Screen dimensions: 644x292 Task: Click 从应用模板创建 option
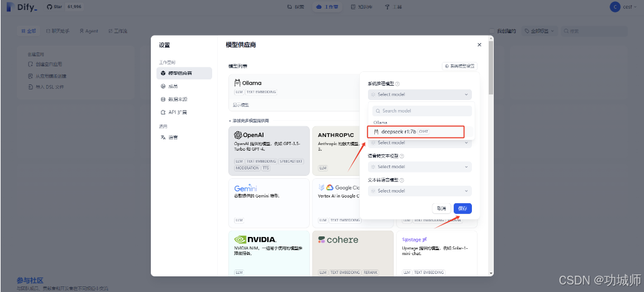(x=47, y=76)
